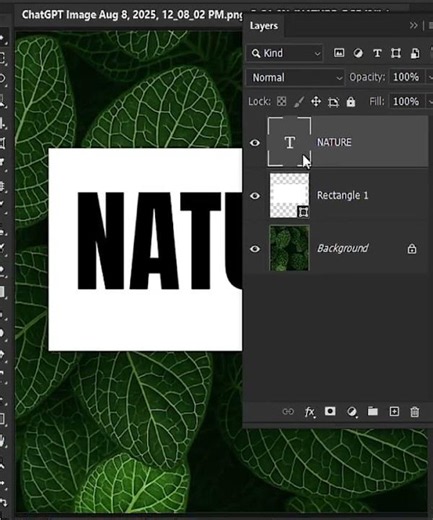Lock all padlock icon in Lock row
The height and width of the screenshot is (520, 433).
pos(351,102)
